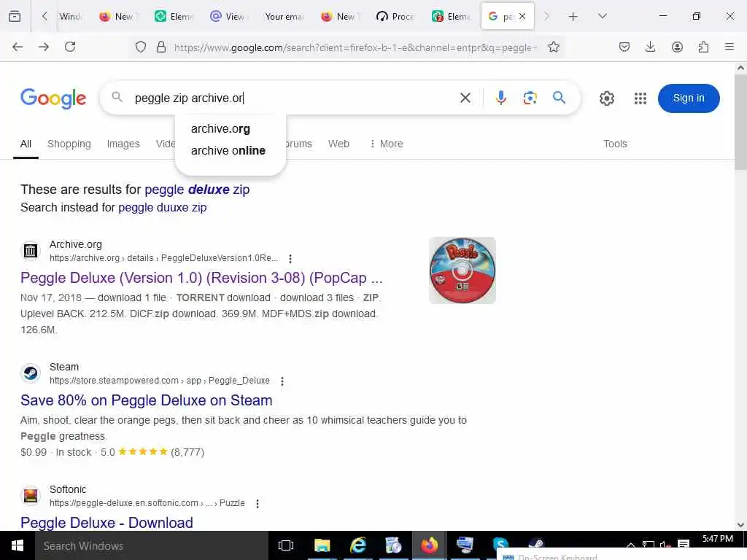
Task: Switch to the Images tab
Action: click(123, 144)
